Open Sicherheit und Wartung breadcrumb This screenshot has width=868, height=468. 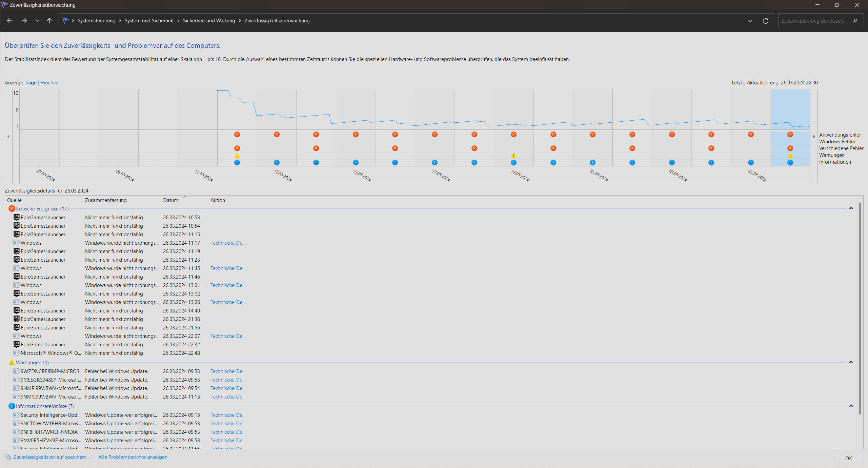209,21
